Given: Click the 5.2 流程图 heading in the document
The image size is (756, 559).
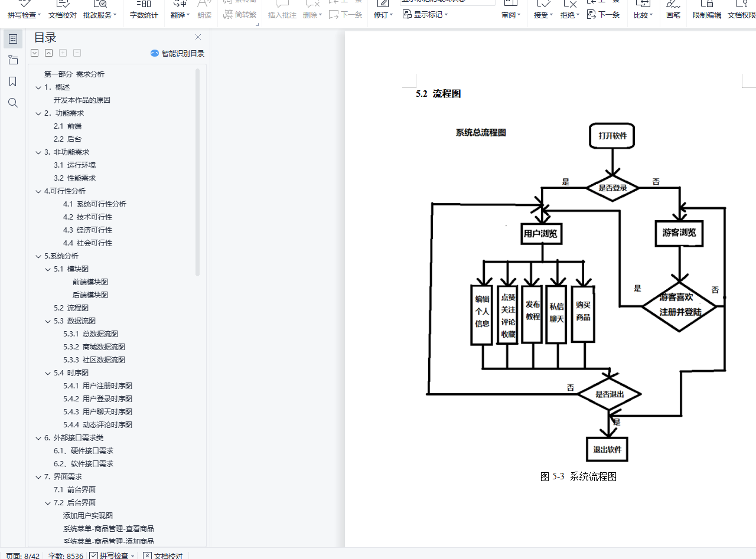Looking at the screenshot, I should (x=438, y=94).
